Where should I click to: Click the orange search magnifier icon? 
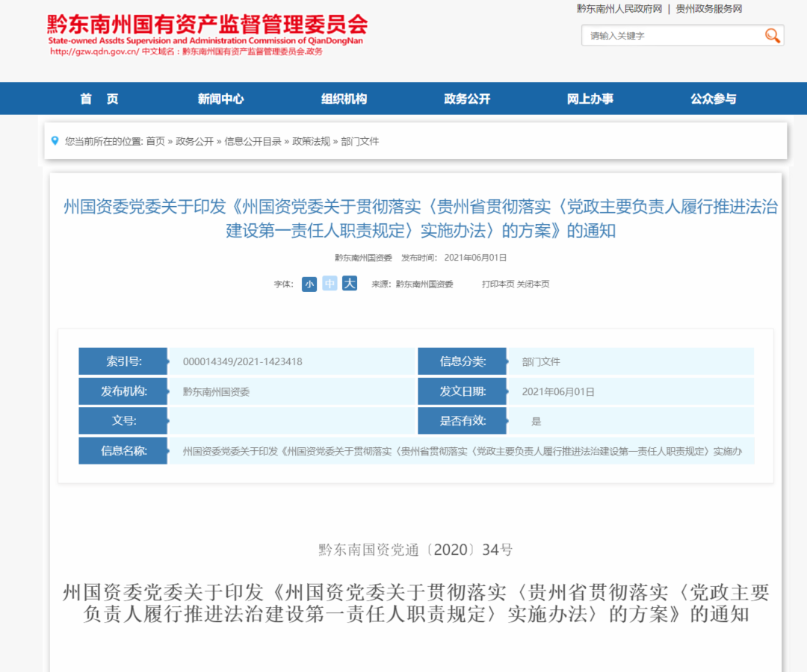click(772, 36)
